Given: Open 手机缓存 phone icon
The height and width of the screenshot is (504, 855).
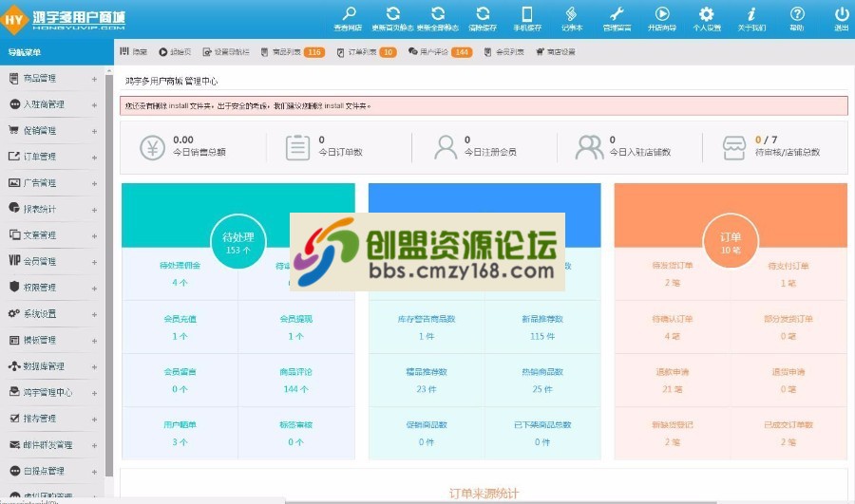Looking at the screenshot, I should 527,13.
